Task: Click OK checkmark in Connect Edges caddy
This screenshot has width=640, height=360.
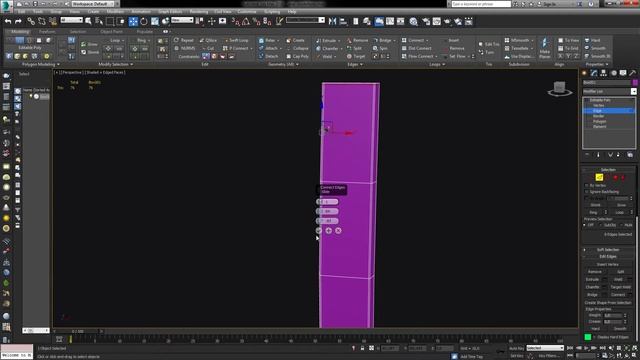Action: (x=319, y=231)
